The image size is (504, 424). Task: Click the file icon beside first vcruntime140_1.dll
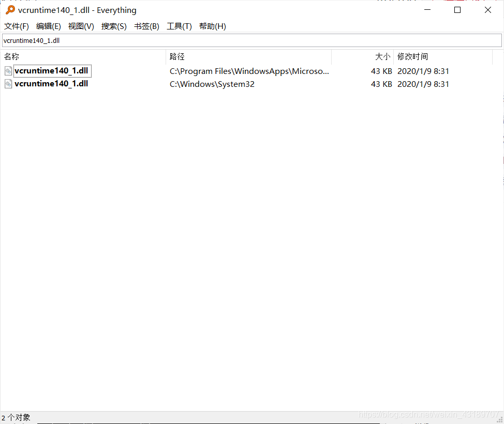click(8, 71)
